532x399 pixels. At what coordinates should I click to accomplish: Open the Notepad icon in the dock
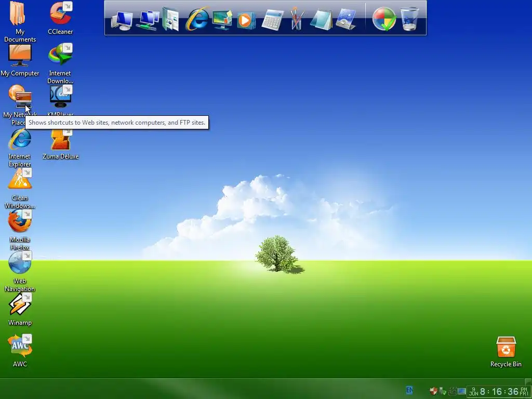tap(321, 20)
